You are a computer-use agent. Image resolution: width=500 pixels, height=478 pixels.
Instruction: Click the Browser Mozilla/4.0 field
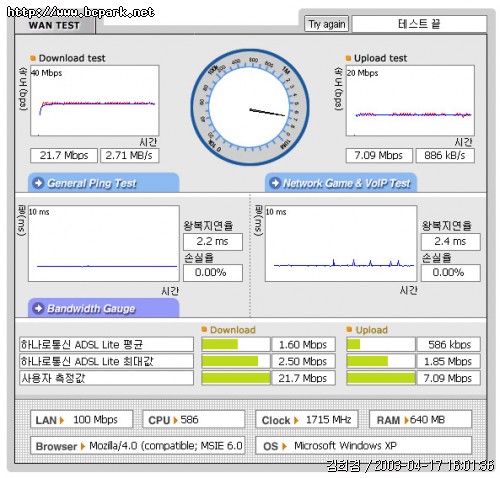point(137,446)
